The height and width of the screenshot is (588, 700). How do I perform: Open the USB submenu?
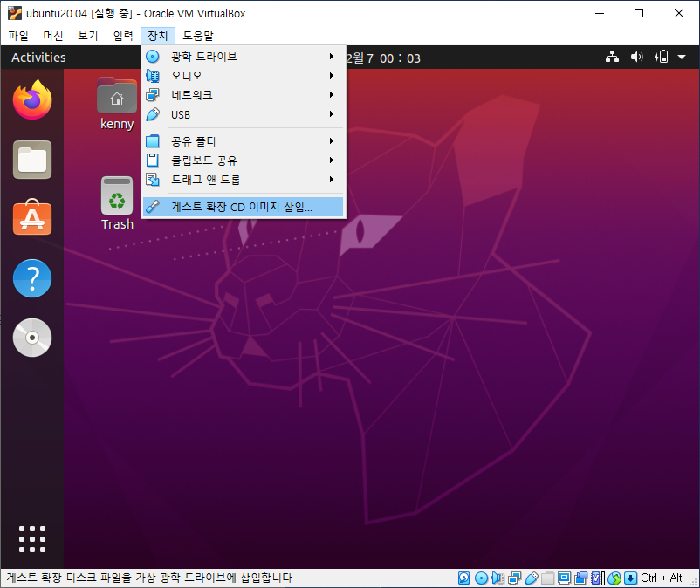click(x=244, y=114)
